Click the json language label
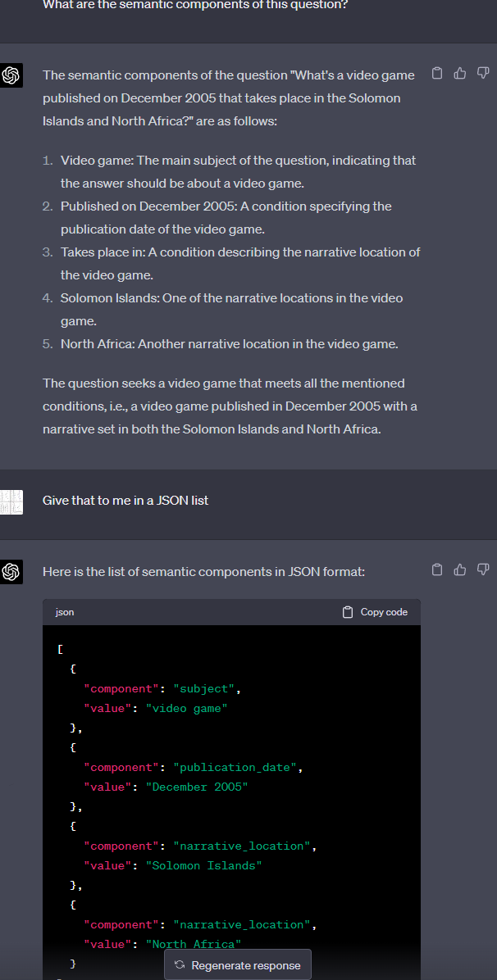The image size is (497, 980). pyautogui.click(x=64, y=612)
